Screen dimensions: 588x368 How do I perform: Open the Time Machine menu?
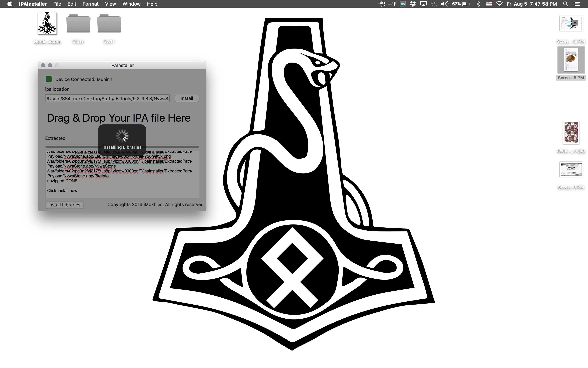tap(434, 4)
